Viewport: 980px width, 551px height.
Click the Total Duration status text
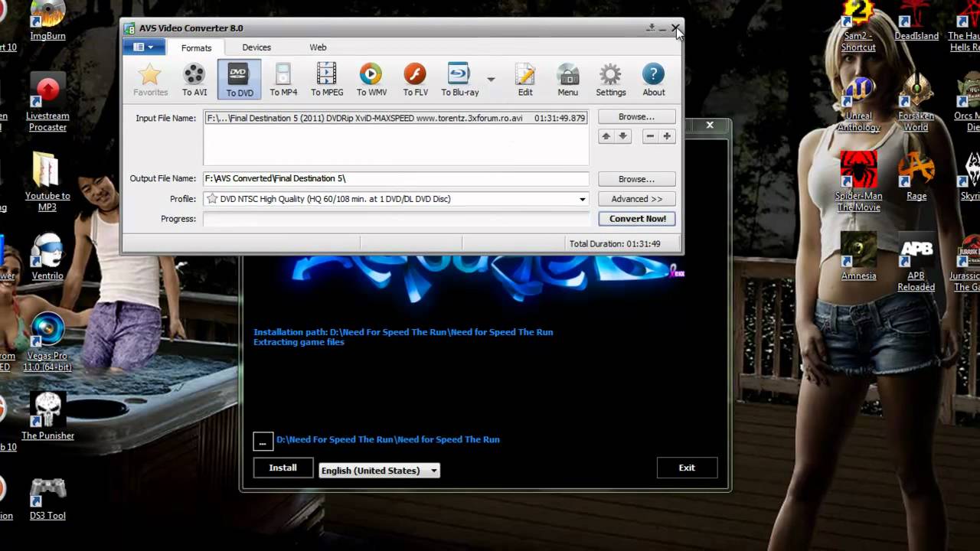(x=614, y=244)
